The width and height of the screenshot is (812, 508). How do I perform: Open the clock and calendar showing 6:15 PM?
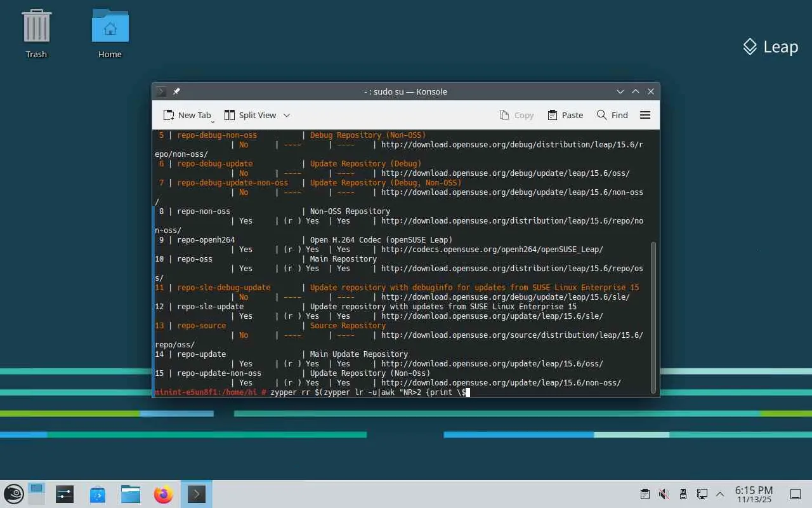pyautogui.click(x=754, y=494)
